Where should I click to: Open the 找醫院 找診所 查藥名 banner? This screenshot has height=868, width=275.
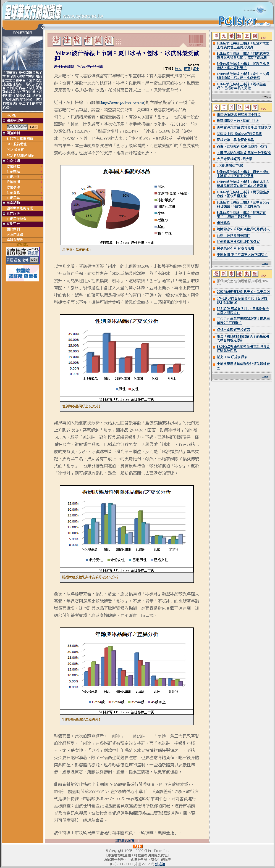tap(23, 273)
